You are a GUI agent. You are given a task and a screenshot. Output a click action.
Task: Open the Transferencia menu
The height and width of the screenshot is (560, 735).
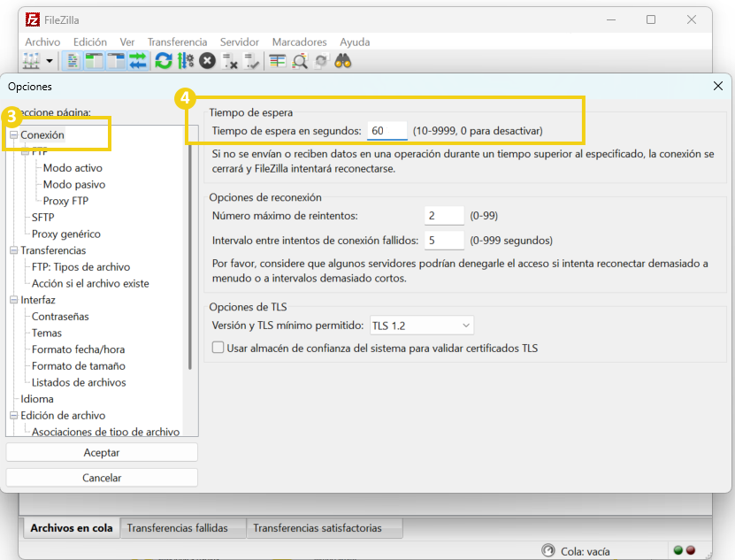177,42
